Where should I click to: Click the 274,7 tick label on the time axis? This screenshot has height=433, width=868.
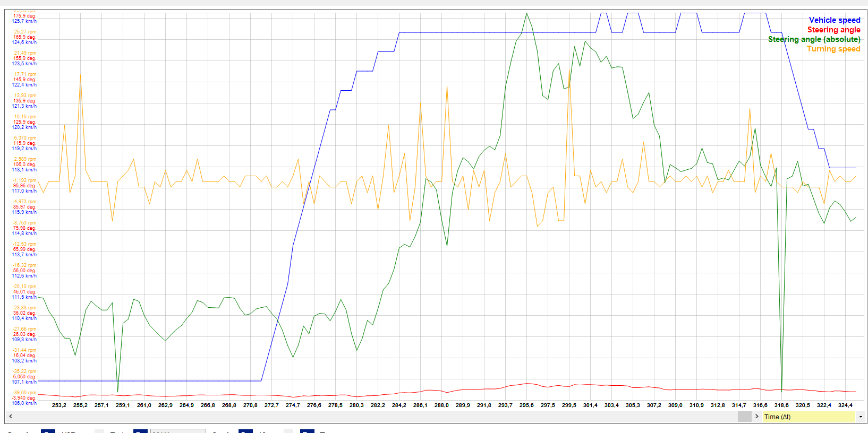point(293,405)
